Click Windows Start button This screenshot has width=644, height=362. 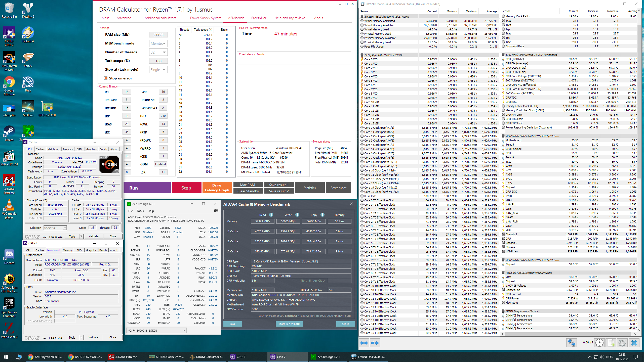tap(6, 357)
